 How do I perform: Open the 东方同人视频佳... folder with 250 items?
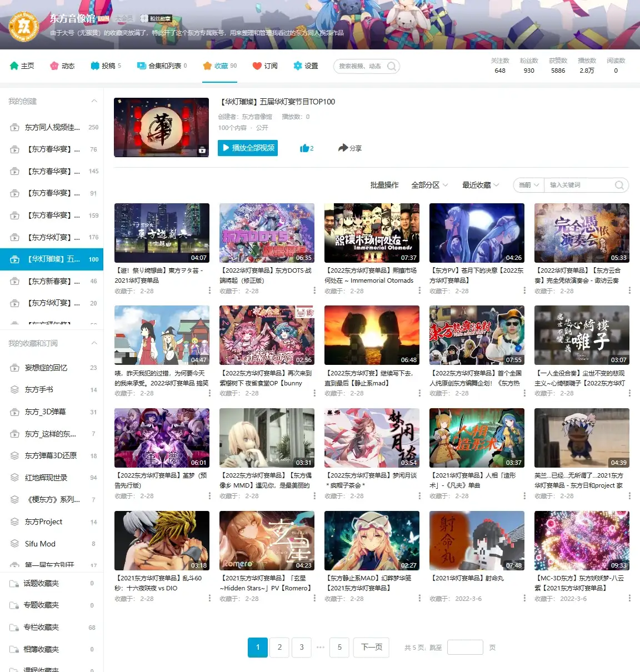click(51, 127)
